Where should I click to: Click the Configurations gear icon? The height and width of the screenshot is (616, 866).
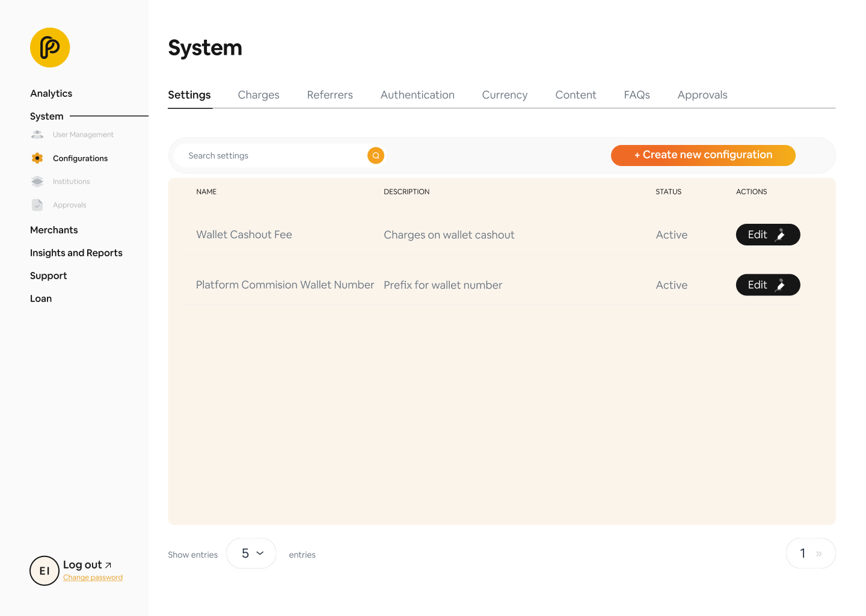[37, 158]
